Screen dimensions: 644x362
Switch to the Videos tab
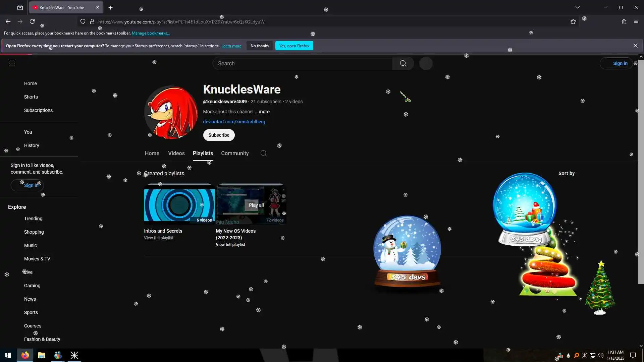pyautogui.click(x=176, y=153)
